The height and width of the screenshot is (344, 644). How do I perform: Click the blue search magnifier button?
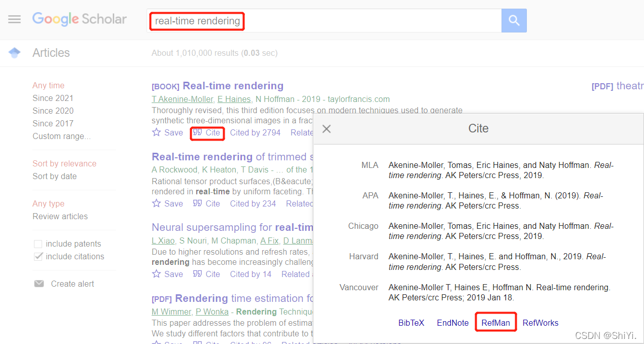(x=514, y=20)
